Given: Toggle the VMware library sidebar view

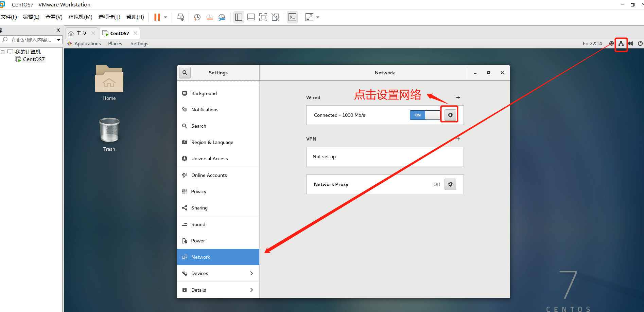Looking at the screenshot, I should click(x=239, y=17).
